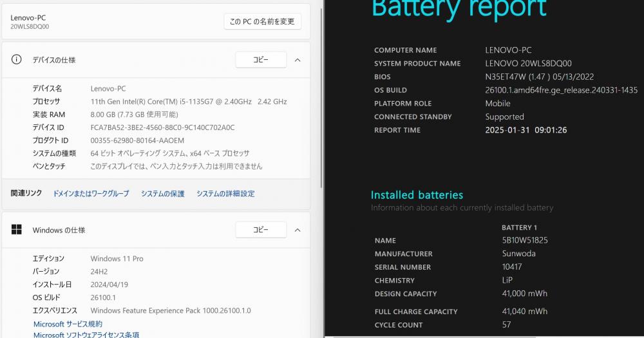This screenshot has height=338, width=644.
Task: Click the Lenovo-PC name at top
Action: pos(28,17)
